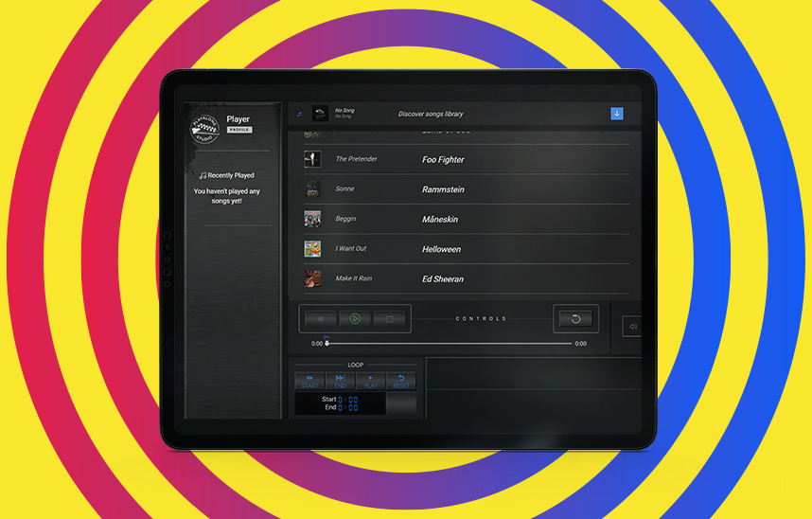Set loop start with the START button
The width and height of the screenshot is (812, 519).
[x=309, y=381]
